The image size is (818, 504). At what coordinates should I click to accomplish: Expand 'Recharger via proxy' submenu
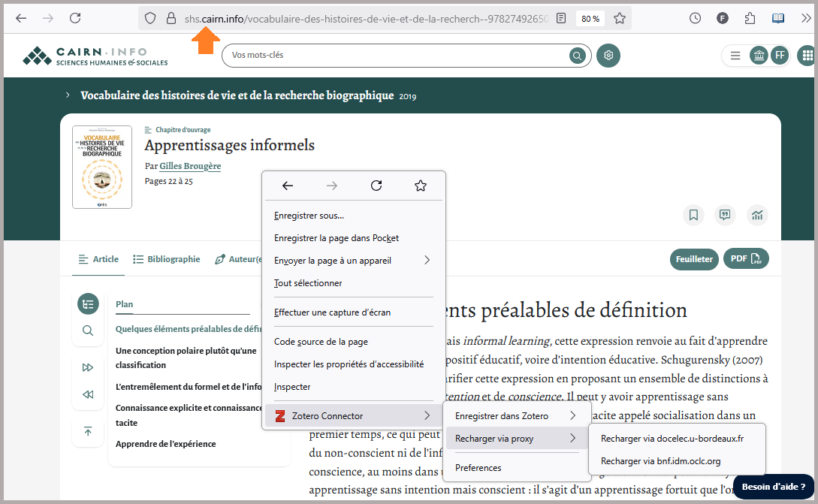click(515, 438)
